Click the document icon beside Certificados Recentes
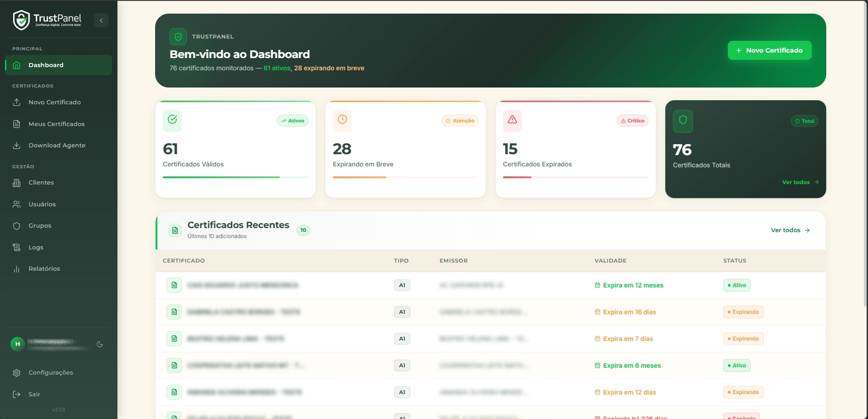The image size is (868, 419). pyautogui.click(x=175, y=230)
